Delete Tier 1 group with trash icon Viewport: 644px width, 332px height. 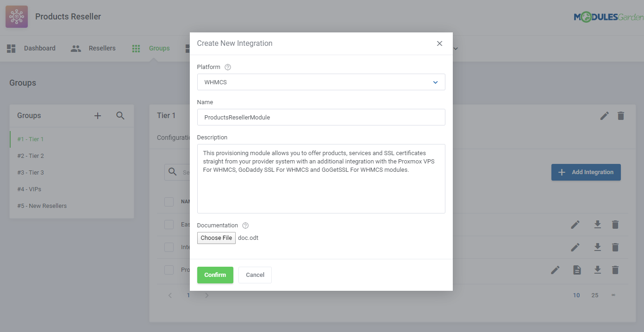coord(621,116)
